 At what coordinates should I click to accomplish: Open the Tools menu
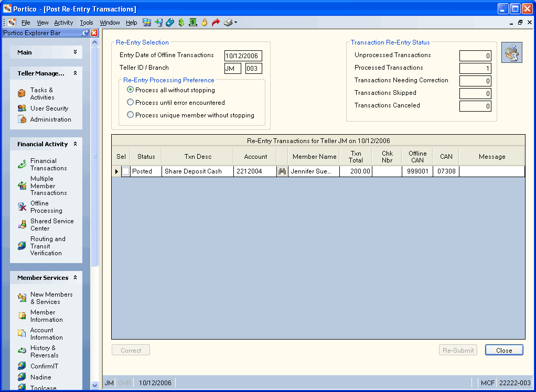click(x=87, y=23)
